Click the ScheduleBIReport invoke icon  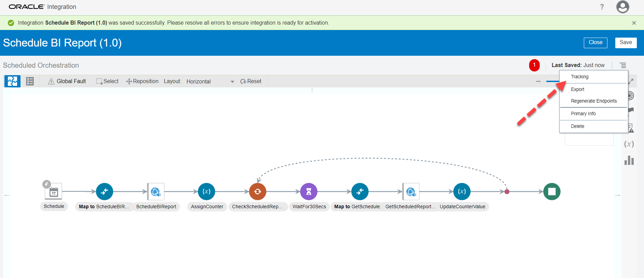[x=156, y=191]
